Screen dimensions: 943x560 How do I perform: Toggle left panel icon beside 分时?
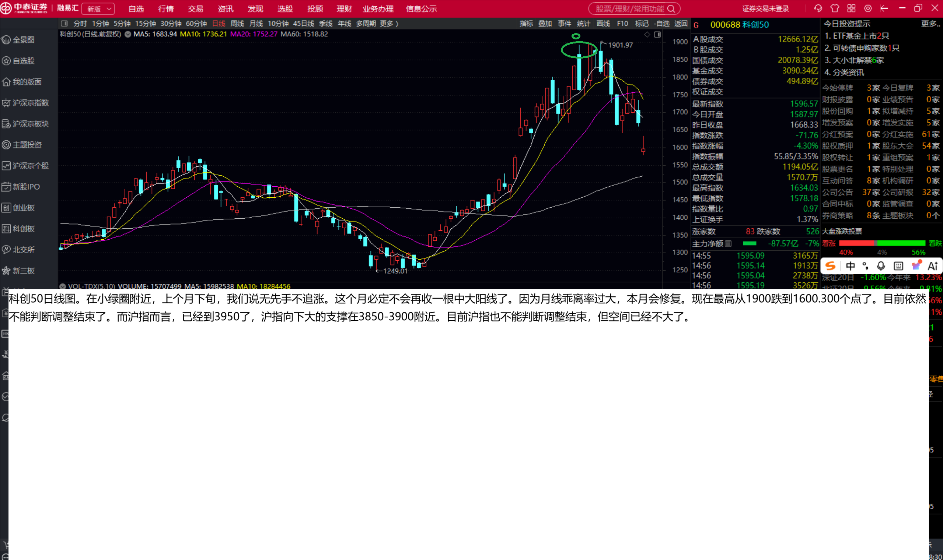coord(64,24)
